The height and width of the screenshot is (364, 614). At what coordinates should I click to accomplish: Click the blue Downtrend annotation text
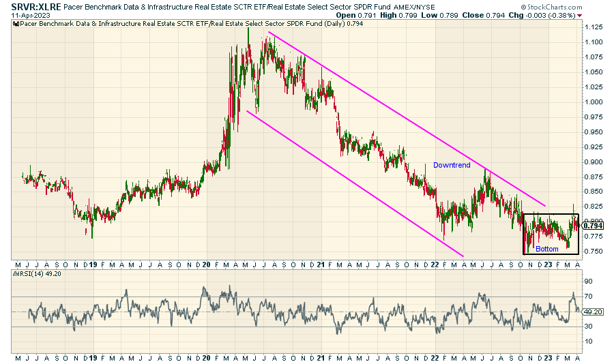pyautogui.click(x=452, y=165)
